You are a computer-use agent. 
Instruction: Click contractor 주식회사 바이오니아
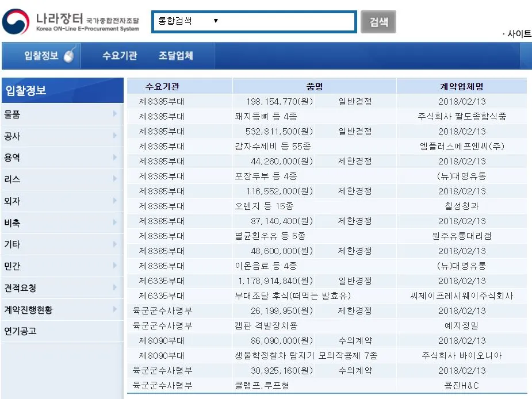(462, 355)
